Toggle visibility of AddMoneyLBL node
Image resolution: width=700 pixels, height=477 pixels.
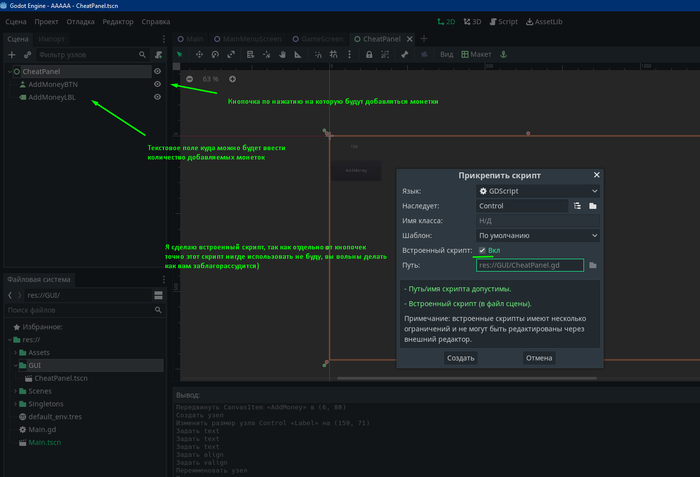[x=157, y=98]
